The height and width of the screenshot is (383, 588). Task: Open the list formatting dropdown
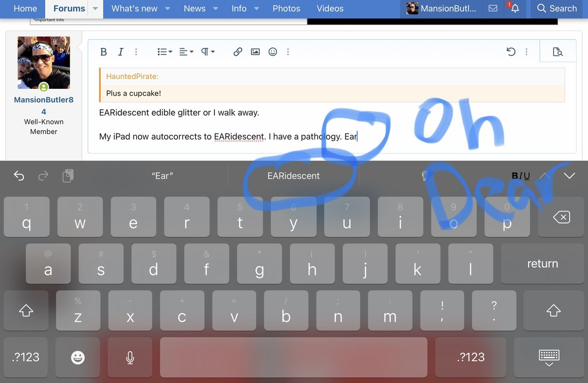tap(164, 52)
